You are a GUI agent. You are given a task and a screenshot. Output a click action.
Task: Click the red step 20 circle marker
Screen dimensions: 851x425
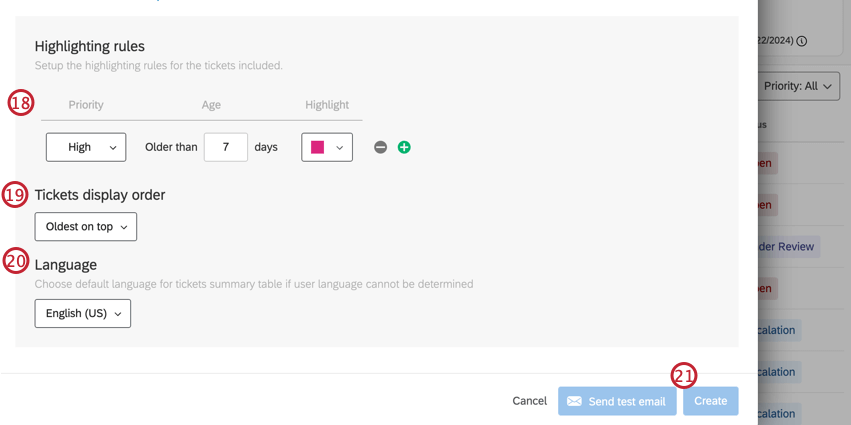tap(16, 260)
